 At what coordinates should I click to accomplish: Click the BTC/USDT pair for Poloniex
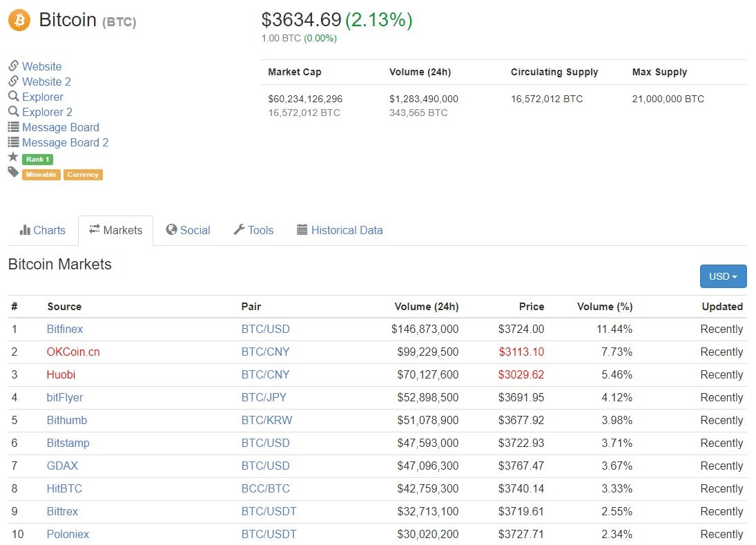[269, 535]
